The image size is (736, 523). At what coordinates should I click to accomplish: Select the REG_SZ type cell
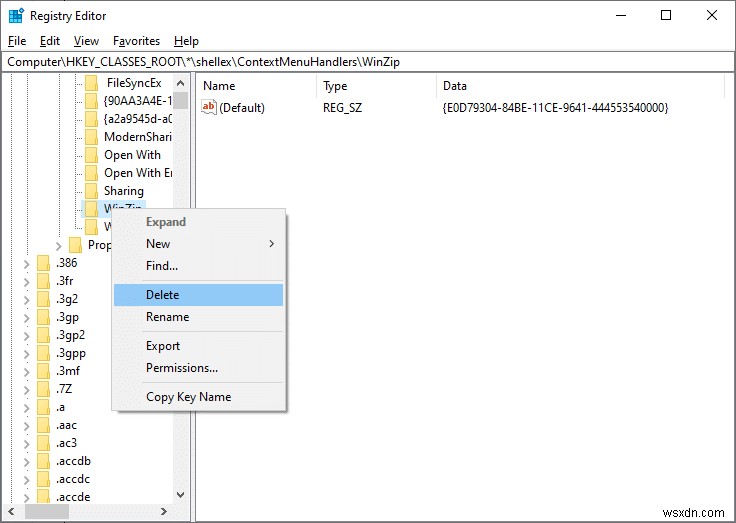click(342, 108)
